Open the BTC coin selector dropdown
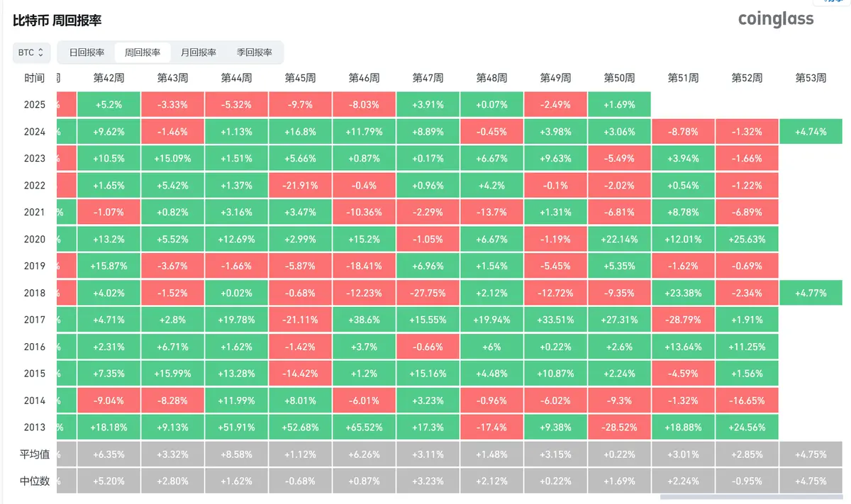 coord(31,52)
